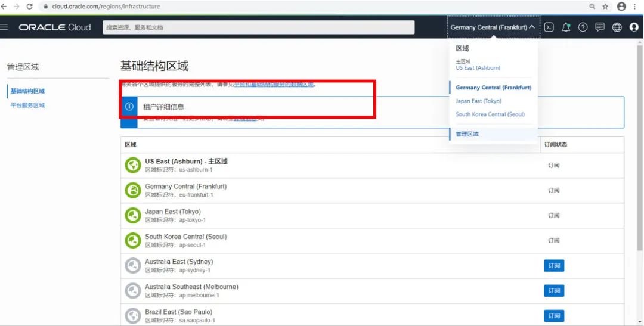
Task: Click the Australia East (Sydney) row title
Action: [179, 262]
